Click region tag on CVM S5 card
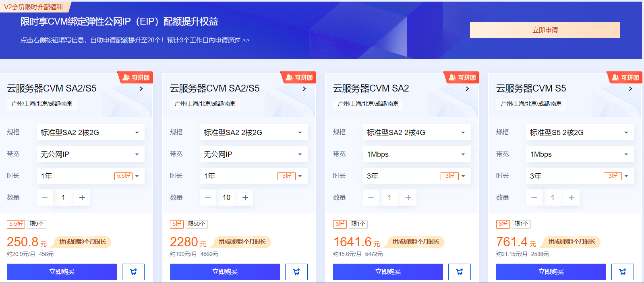Image resolution: width=644 pixels, height=283 pixels. pyautogui.click(x=531, y=104)
